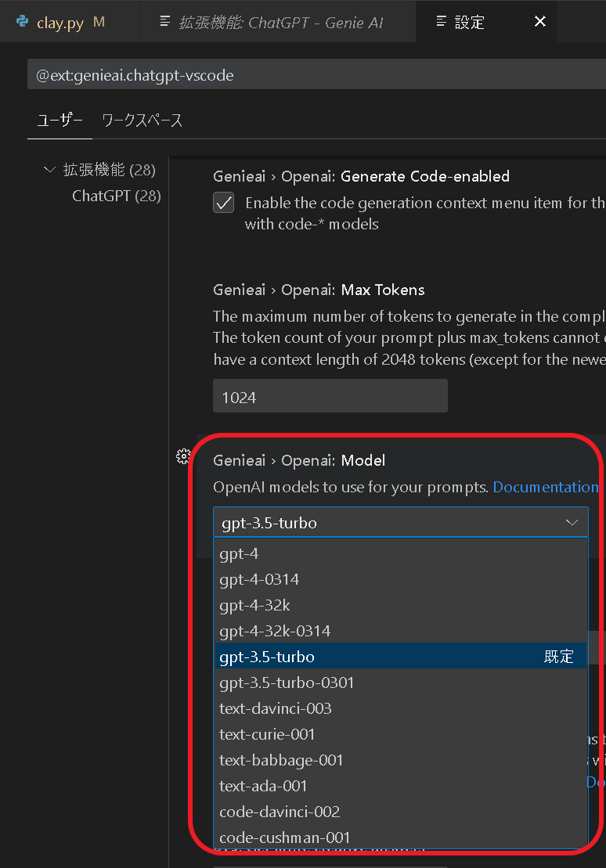Image resolution: width=606 pixels, height=868 pixels.
Task: Collapse the 拡張機能 (28) tree section
Action: tap(49, 169)
